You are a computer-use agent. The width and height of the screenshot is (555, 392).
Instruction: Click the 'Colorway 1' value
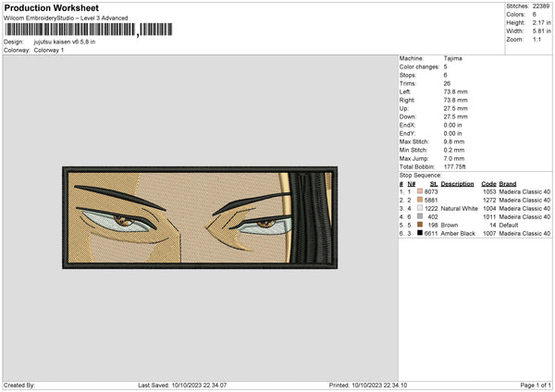(49, 50)
